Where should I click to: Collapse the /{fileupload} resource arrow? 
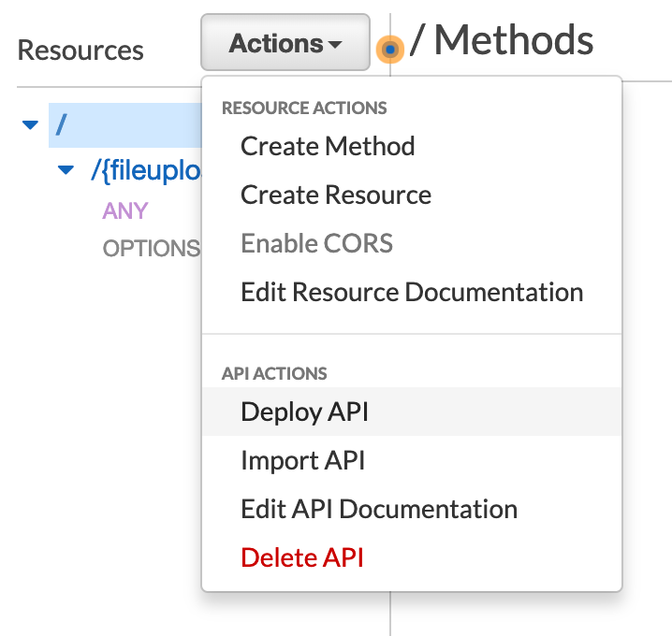point(66,170)
